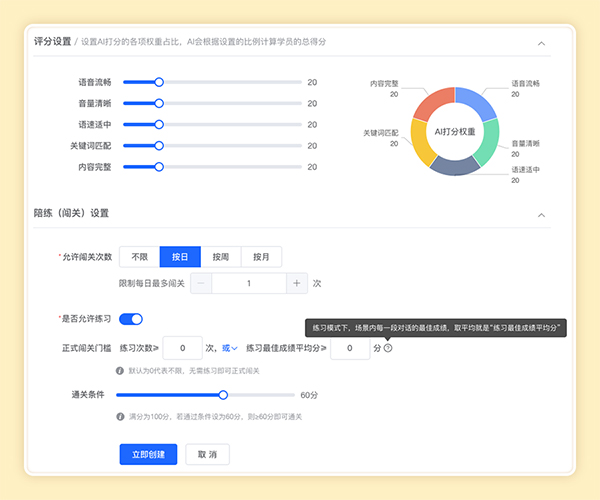The image size is (600, 500).
Task: Open the 或 condition dropdown
Action: 229,348
